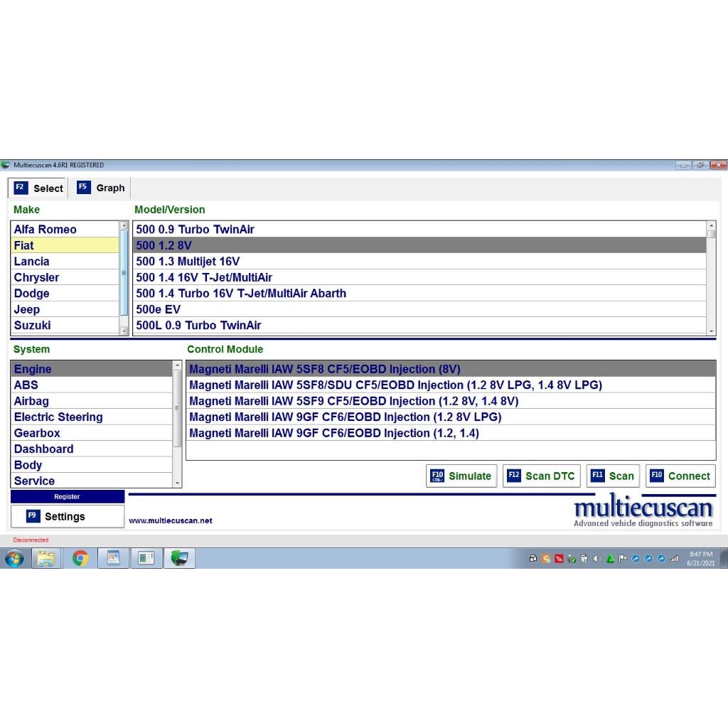Select Lancia in Make list
Viewport: 728px width, 728px height.
point(65,262)
